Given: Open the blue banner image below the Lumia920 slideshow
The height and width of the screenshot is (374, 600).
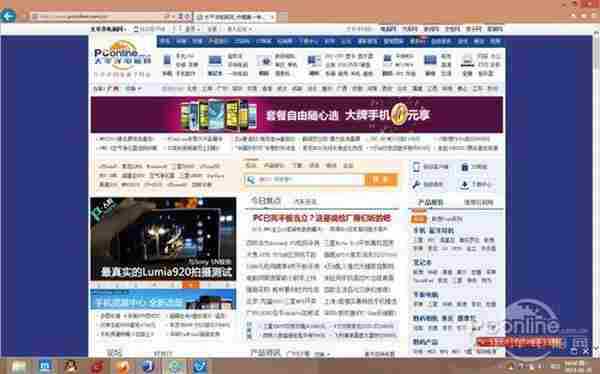Looking at the screenshot, I should coord(163,299).
